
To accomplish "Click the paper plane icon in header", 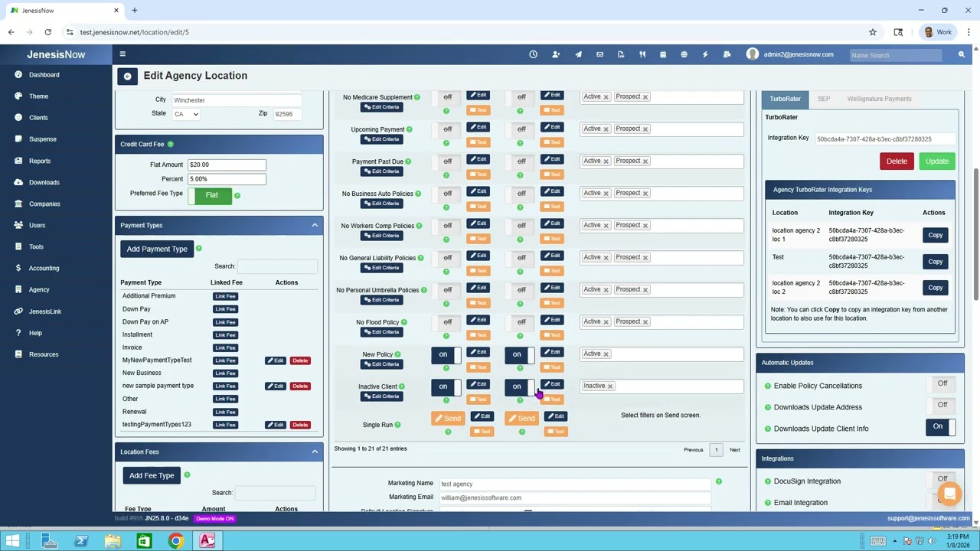I will tap(578, 54).
